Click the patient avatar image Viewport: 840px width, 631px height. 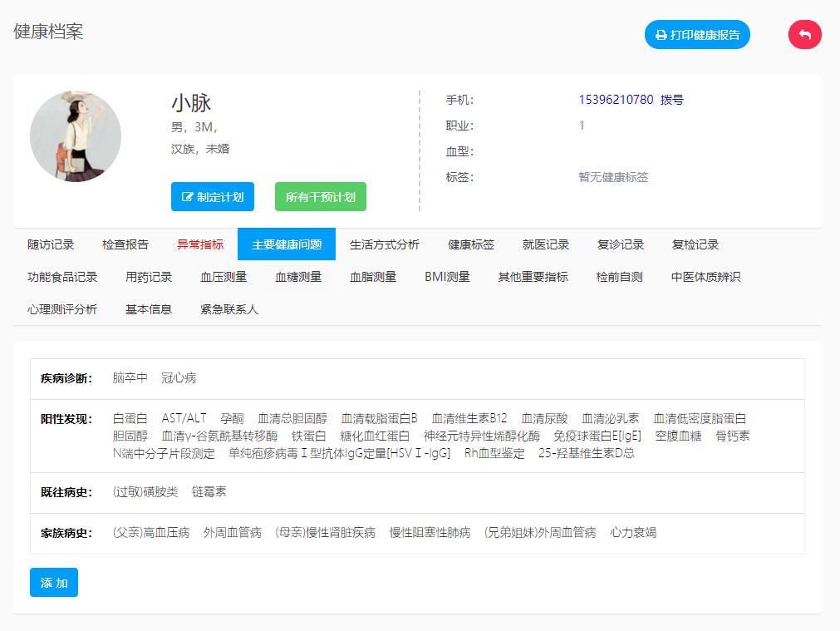coord(76,136)
